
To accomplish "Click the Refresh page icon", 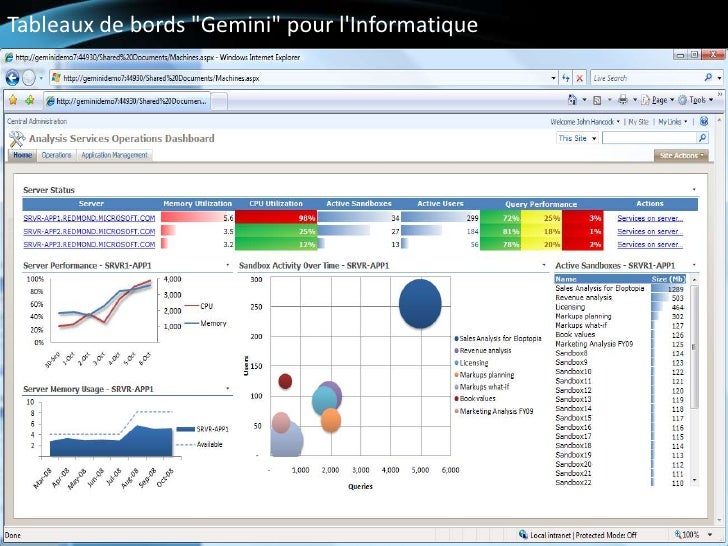I will [x=566, y=78].
